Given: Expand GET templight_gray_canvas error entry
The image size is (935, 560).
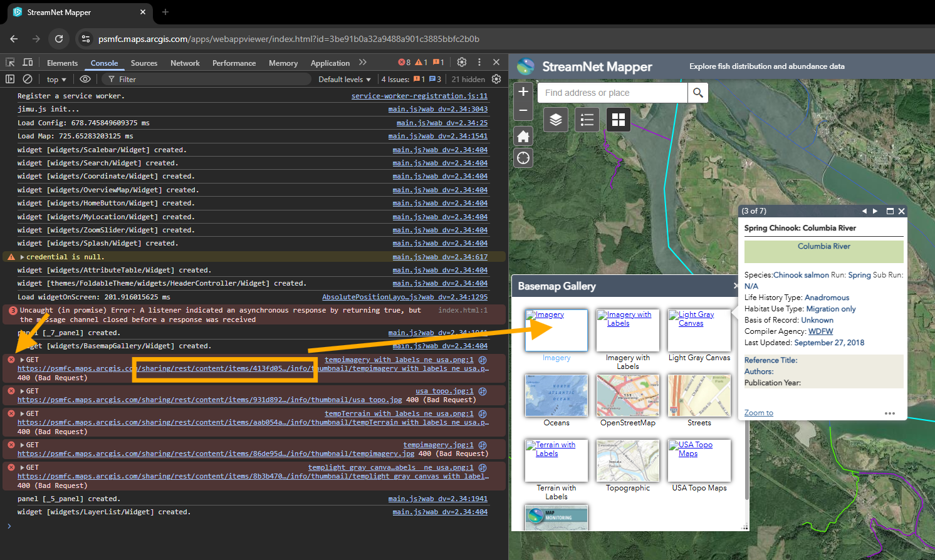Looking at the screenshot, I should [x=23, y=467].
